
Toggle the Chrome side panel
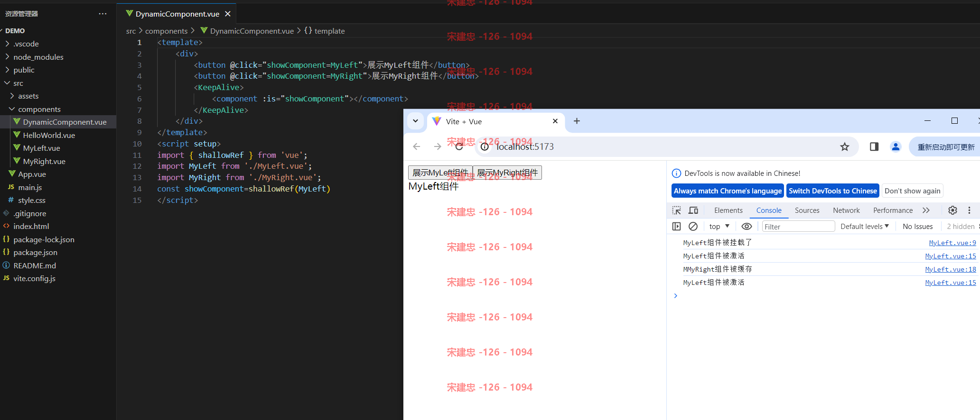(x=874, y=146)
